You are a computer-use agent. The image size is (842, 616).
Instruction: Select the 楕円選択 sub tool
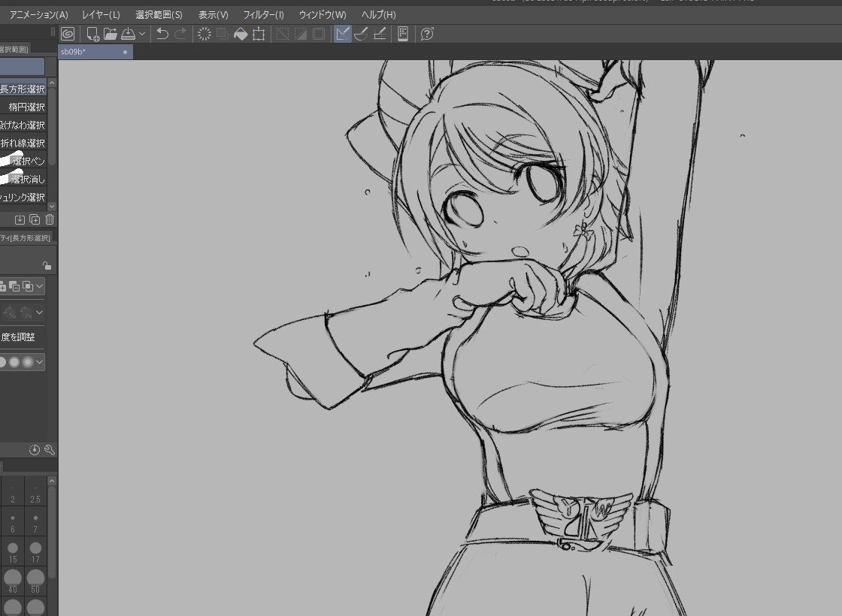pyautogui.click(x=23, y=107)
